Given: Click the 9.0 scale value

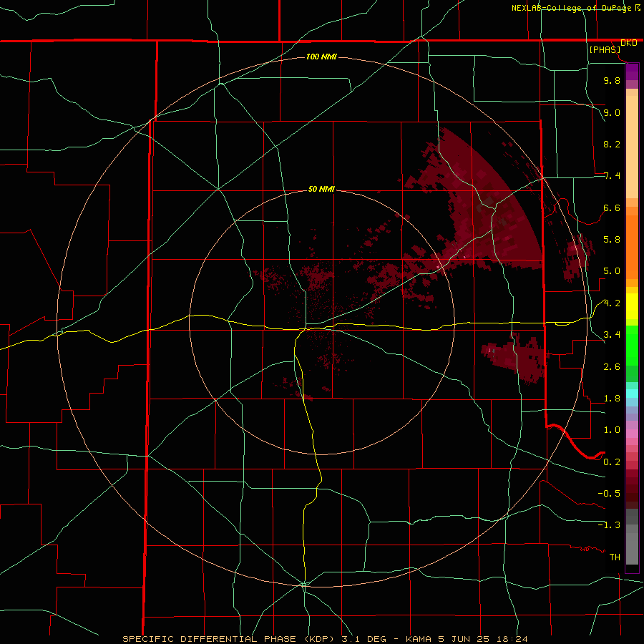Looking at the screenshot, I should click(612, 112).
